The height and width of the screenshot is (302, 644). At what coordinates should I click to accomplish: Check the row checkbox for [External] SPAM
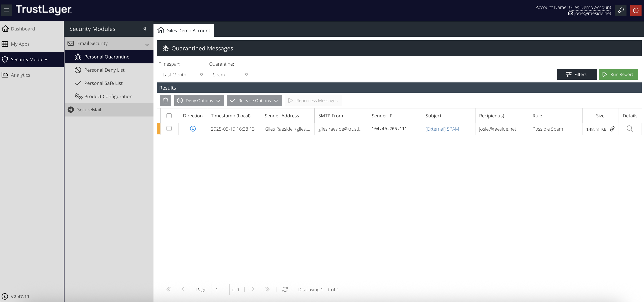(x=169, y=129)
